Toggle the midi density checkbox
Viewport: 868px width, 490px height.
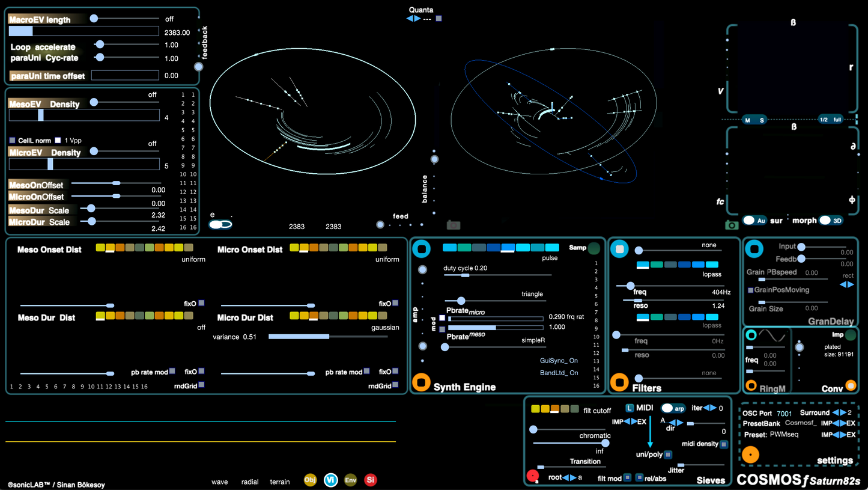click(724, 444)
